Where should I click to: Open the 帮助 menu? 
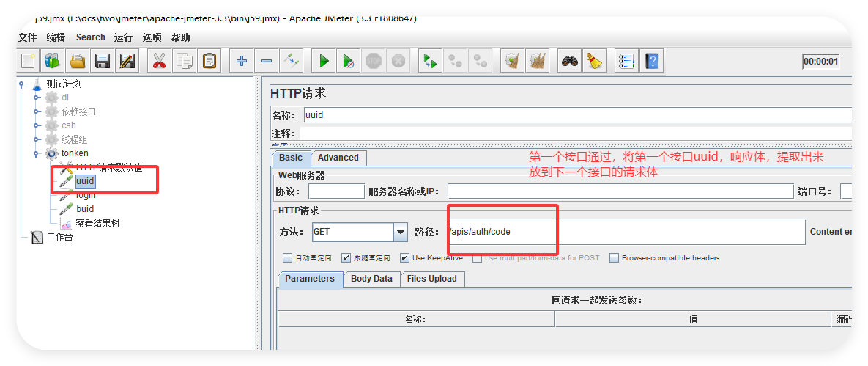(180, 37)
